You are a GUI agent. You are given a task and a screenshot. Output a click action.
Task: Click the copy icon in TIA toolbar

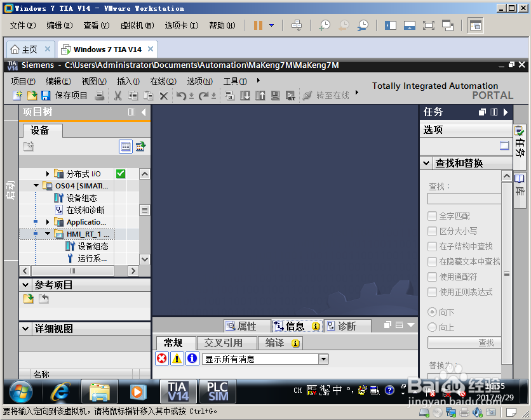coord(133,96)
